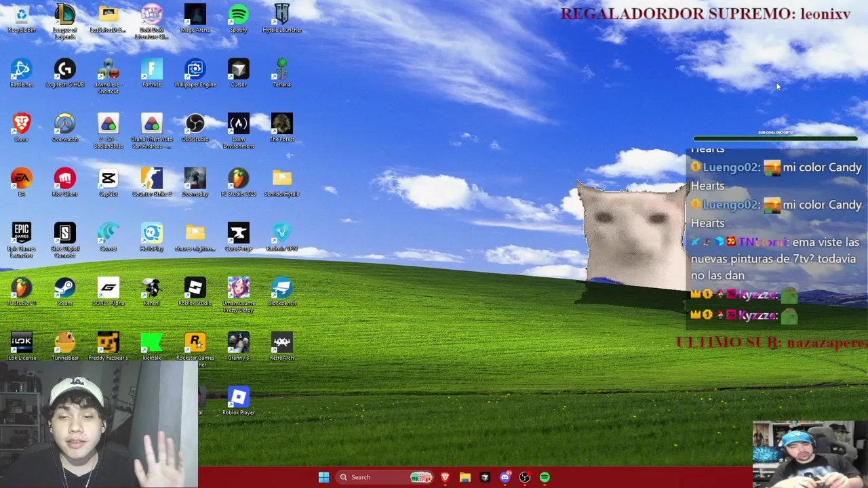Click the sub goal progress bar overlay
The height and width of the screenshot is (488, 868).
pyautogui.click(x=775, y=138)
